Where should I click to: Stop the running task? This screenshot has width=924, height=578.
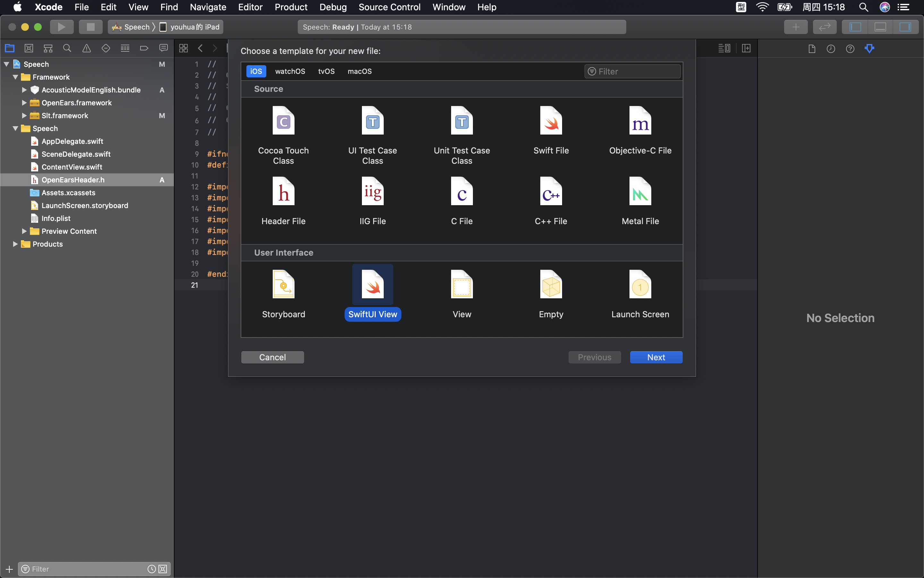(x=90, y=27)
